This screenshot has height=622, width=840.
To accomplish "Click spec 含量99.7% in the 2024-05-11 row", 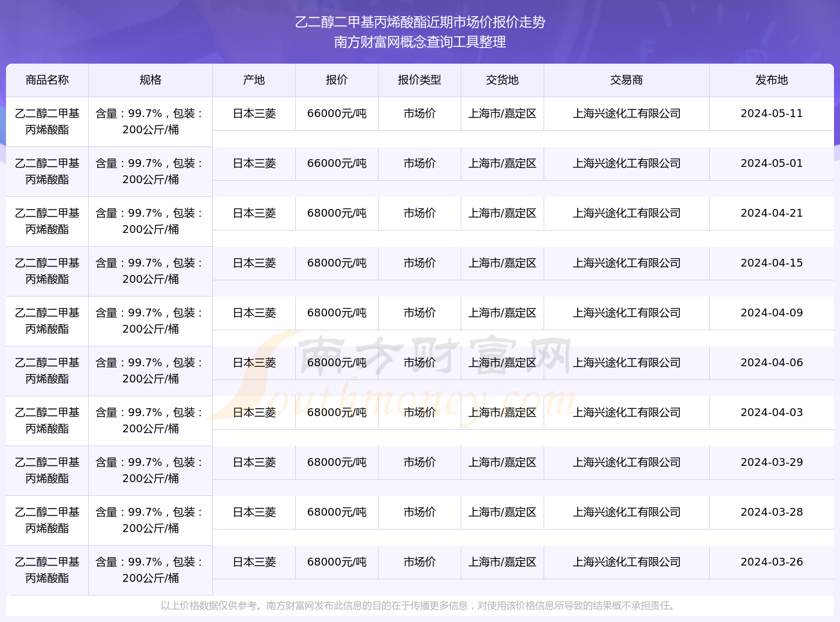I will [x=151, y=121].
